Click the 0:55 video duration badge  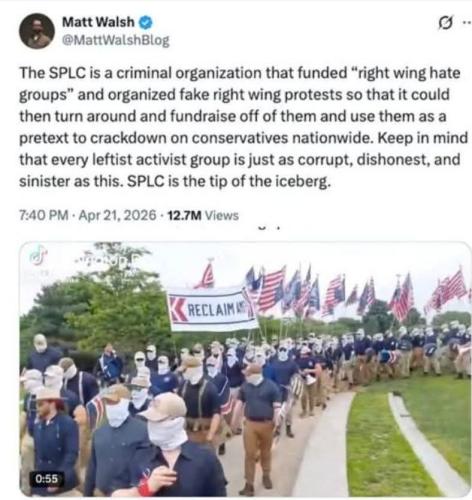click(47, 479)
